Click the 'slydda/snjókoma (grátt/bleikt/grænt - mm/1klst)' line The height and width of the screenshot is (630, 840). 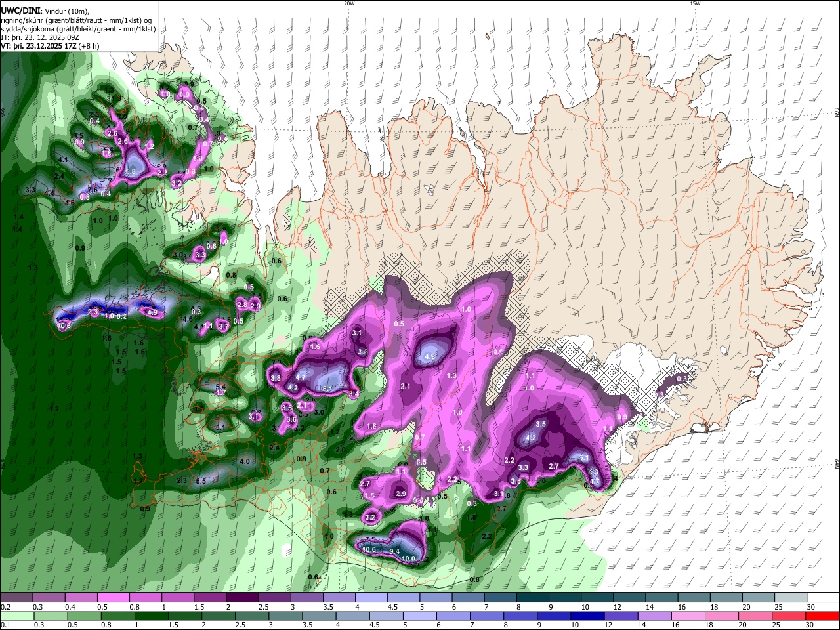point(78,29)
